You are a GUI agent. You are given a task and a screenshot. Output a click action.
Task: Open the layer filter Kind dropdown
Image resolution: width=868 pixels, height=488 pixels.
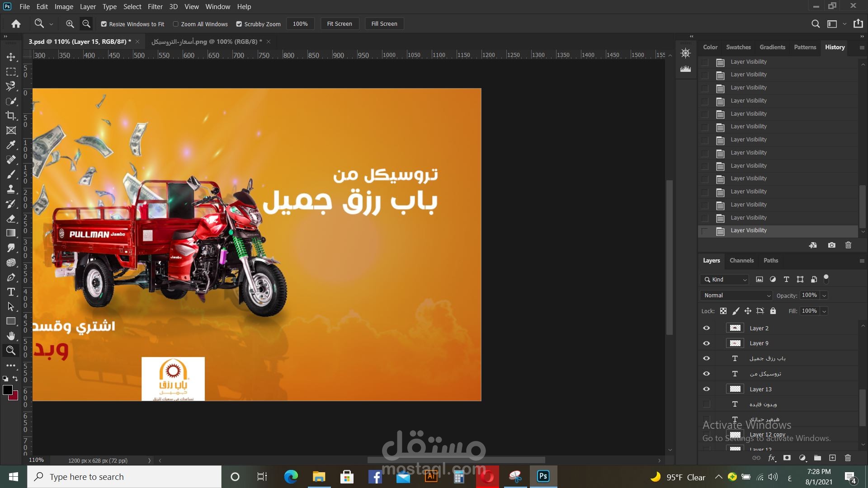point(725,280)
